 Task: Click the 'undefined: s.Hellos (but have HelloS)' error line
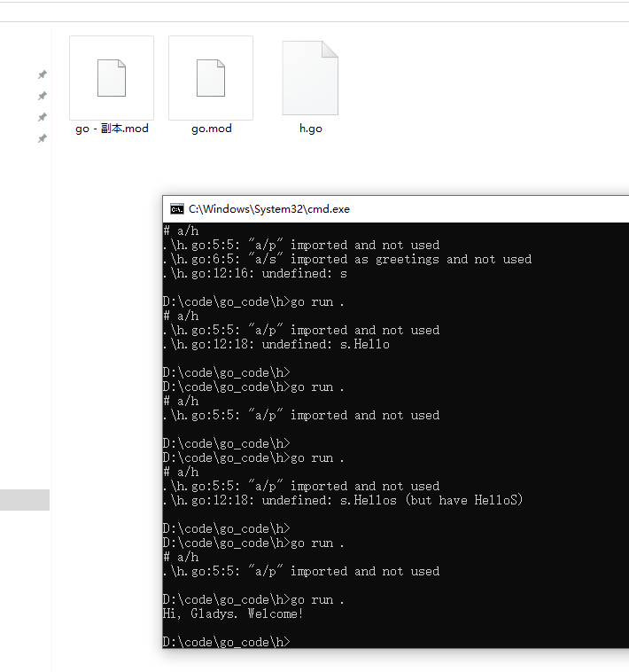pyautogui.click(x=343, y=500)
